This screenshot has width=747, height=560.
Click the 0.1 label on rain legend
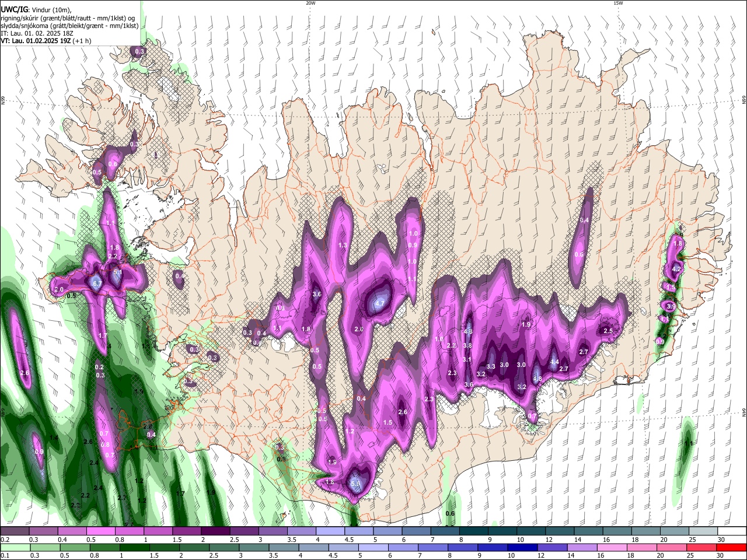pyautogui.click(x=5, y=556)
